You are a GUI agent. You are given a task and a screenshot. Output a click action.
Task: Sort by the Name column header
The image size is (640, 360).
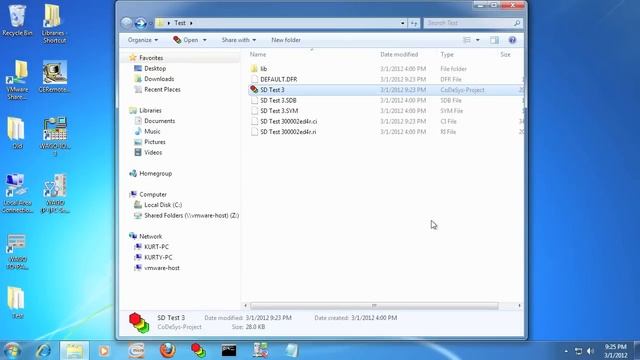point(258,54)
